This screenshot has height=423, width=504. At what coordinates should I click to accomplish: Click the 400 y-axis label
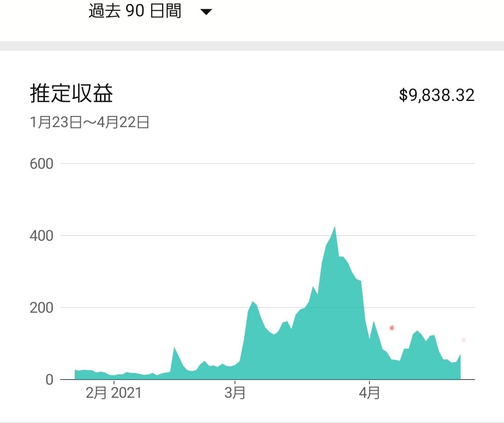42,236
